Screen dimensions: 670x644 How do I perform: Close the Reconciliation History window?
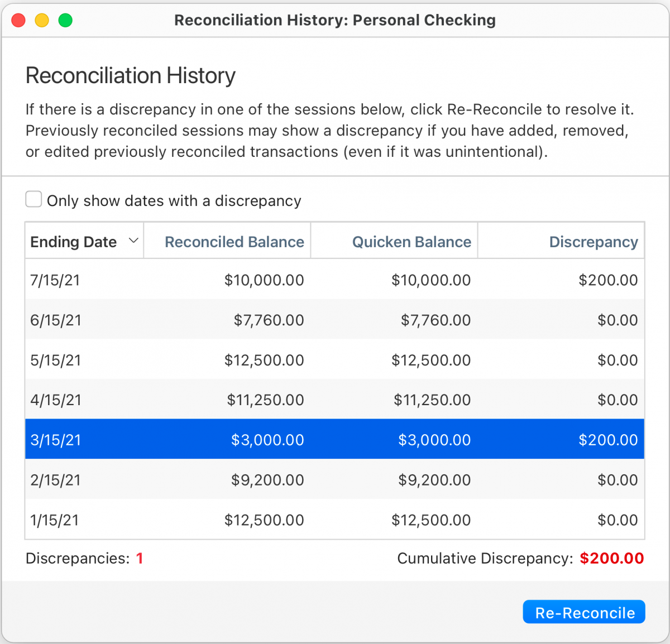(x=18, y=21)
